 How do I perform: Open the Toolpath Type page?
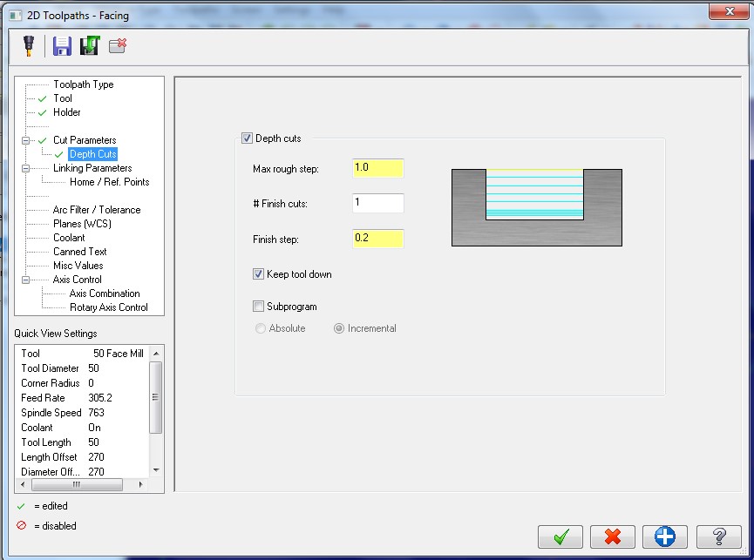(83, 84)
